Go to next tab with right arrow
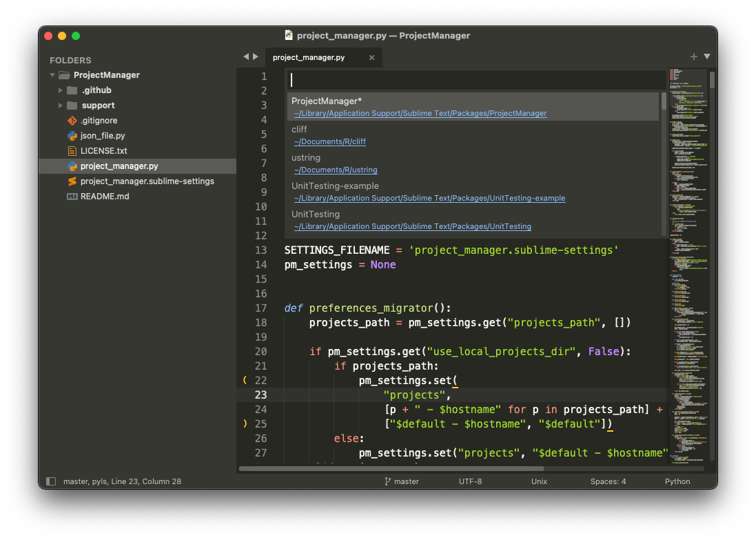Image resolution: width=756 pixels, height=540 pixels. pyautogui.click(x=256, y=57)
